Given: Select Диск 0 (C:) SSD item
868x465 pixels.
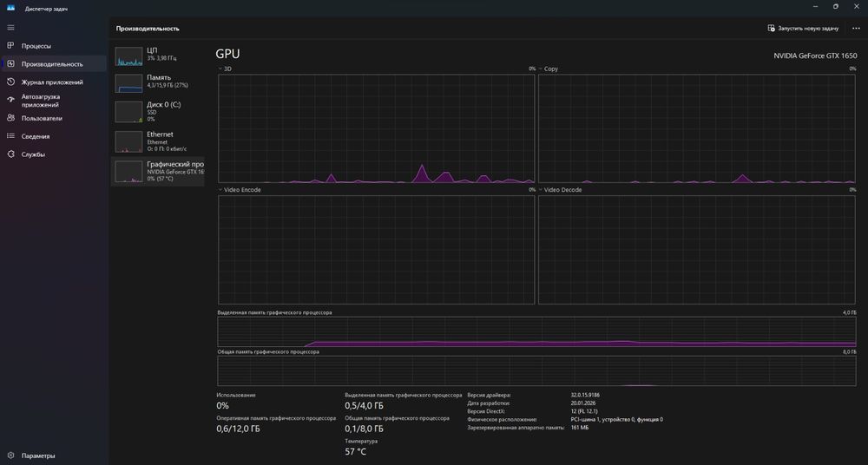Looking at the screenshot, I should pyautogui.click(x=158, y=112).
